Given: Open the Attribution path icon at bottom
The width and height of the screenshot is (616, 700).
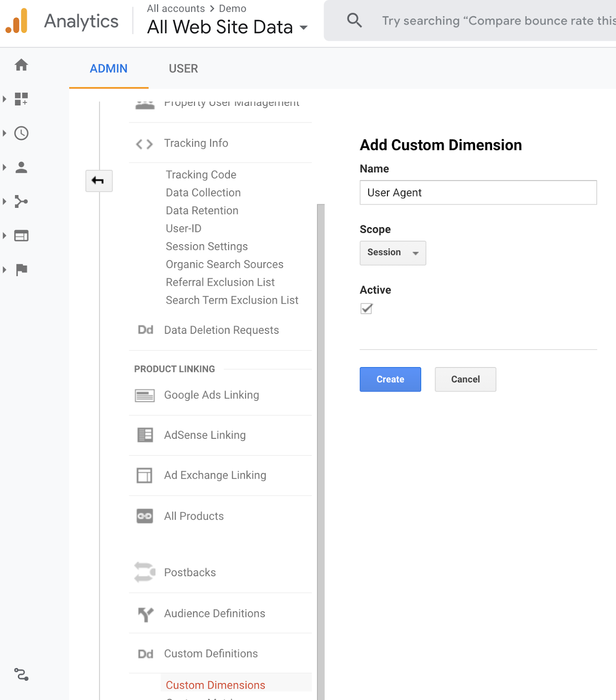Looking at the screenshot, I should pyautogui.click(x=21, y=674).
